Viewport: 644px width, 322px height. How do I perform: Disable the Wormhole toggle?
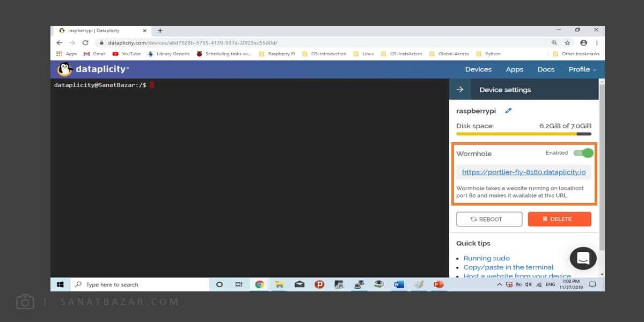pos(583,153)
